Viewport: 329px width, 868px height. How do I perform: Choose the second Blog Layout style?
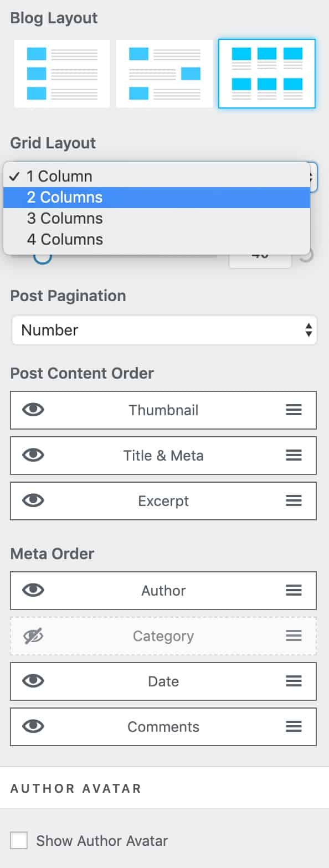click(164, 73)
